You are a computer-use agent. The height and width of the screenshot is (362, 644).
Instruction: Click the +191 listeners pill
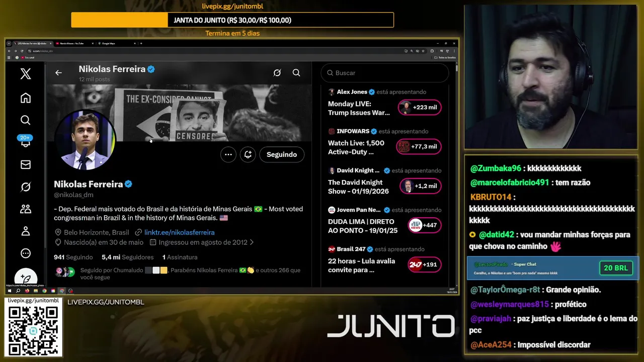[x=425, y=264]
